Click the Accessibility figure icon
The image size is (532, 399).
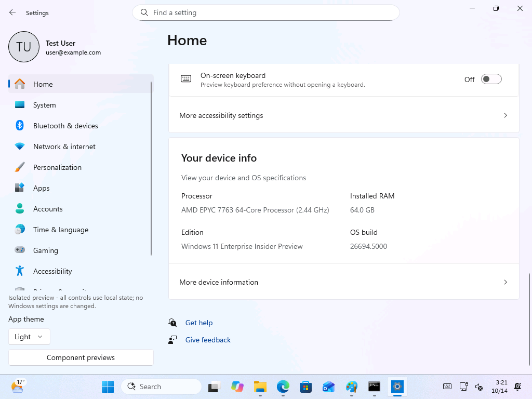point(20,271)
